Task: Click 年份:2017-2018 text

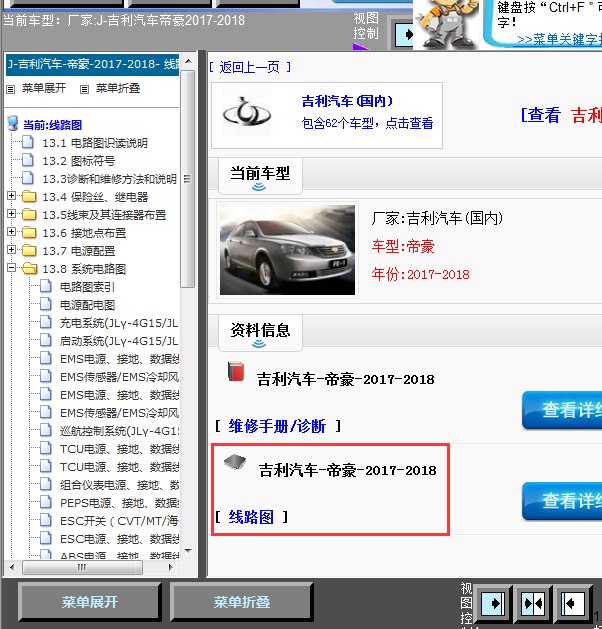Action: click(420, 274)
